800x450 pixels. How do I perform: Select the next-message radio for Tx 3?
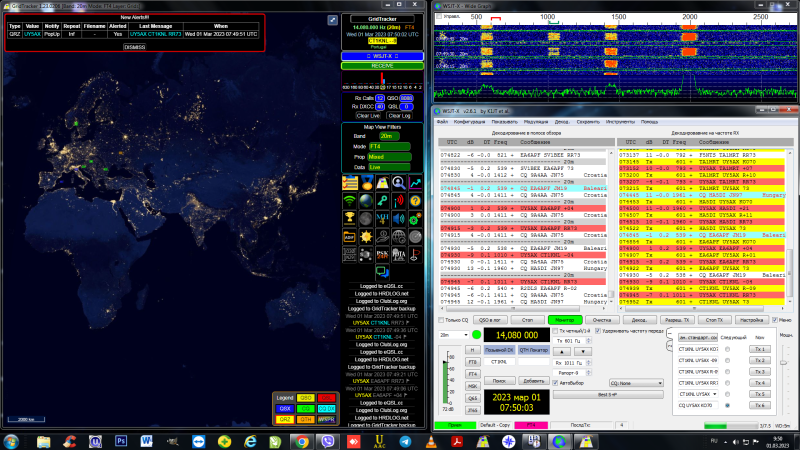(x=727, y=371)
